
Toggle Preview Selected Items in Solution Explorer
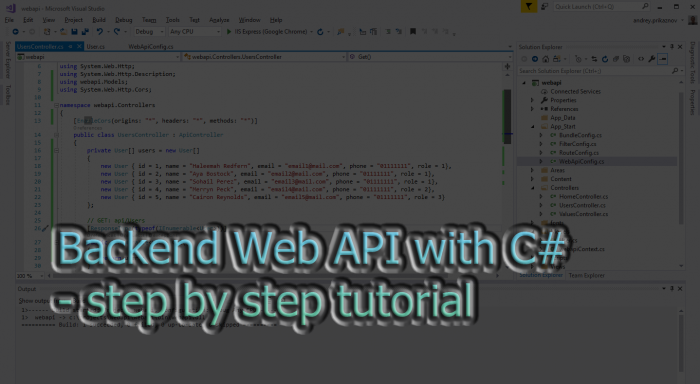pos(663,59)
